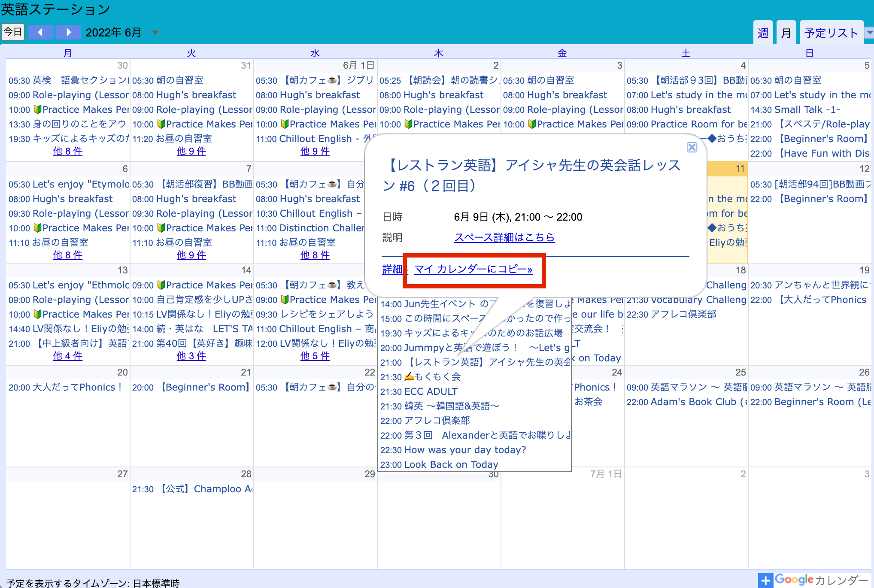The height and width of the screenshot is (588, 874).
Task: Switch to the 予定リスト view
Action: 830,32
